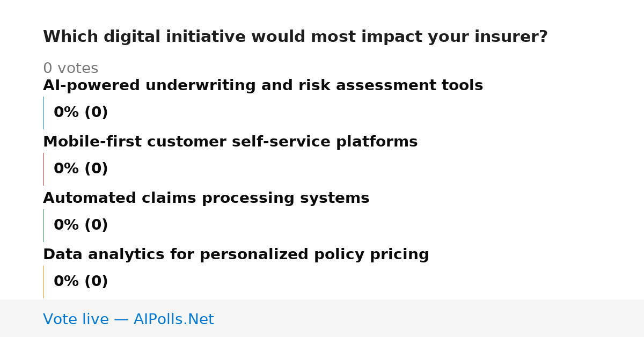Click the poll question heading about digital initiative
Viewport: 644px width, 337px height.
click(295, 37)
